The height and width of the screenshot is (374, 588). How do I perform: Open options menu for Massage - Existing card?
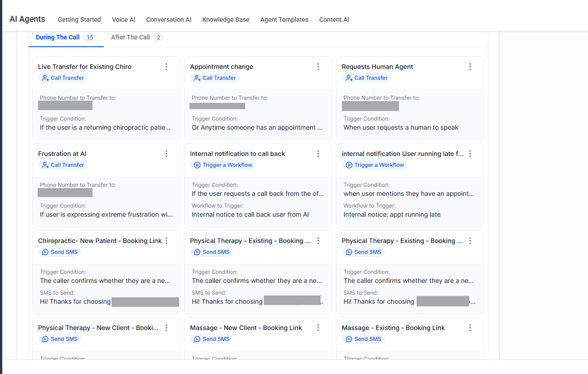click(470, 328)
